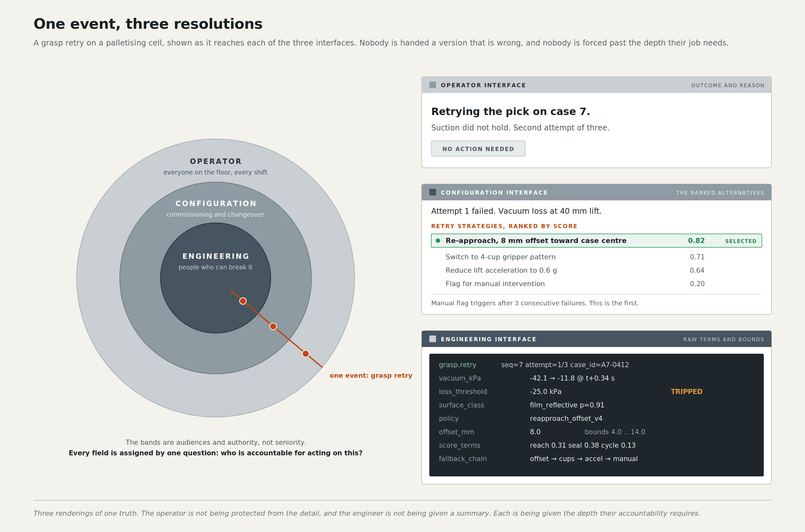The image size is (805, 532).
Task: Click the grasp.retry event name
Action: pyautogui.click(x=457, y=365)
